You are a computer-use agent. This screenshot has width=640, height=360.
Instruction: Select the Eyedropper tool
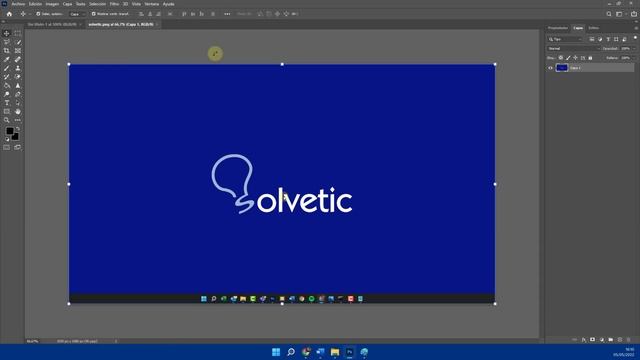click(7, 60)
